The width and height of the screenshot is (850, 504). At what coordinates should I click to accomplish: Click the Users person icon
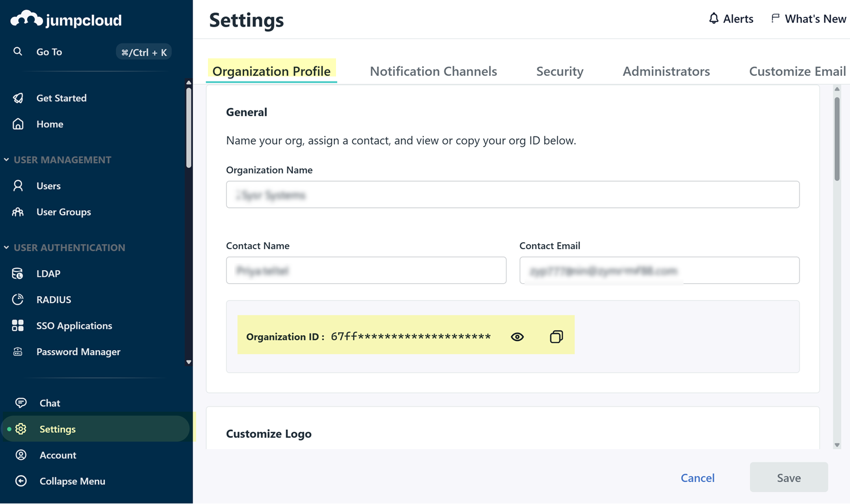pyautogui.click(x=18, y=186)
